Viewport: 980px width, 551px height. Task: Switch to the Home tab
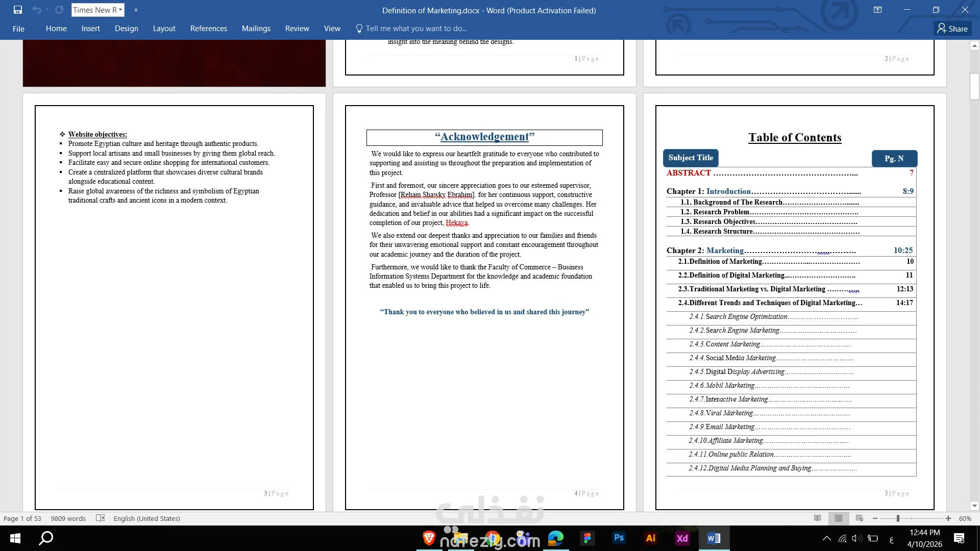tap(56, 29)
